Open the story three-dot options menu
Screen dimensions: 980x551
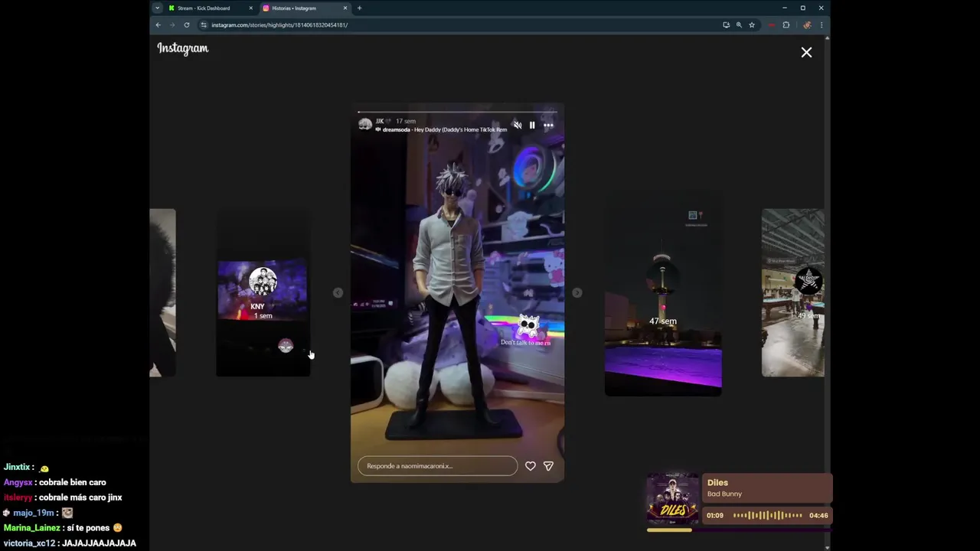(548, 125)
